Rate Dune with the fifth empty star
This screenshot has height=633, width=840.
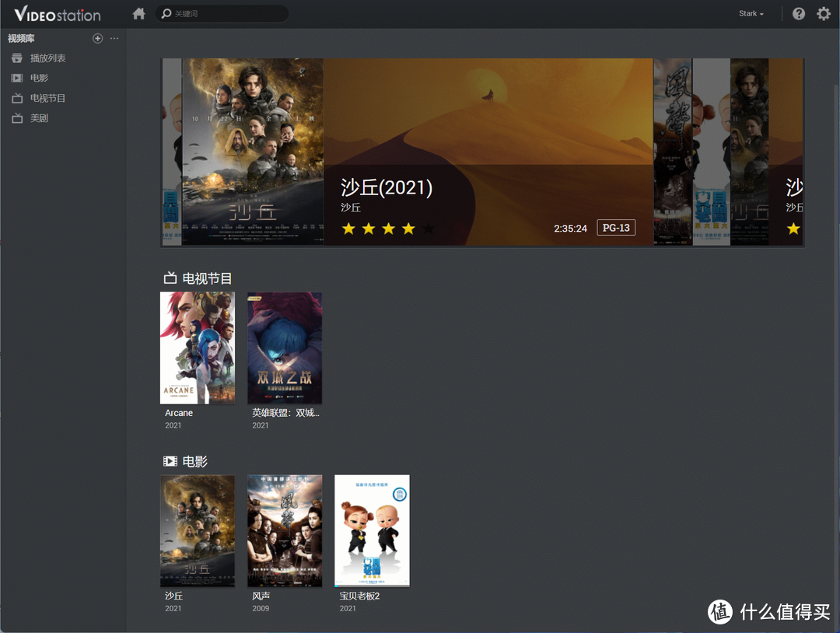pyautogui.click(x=428, y=229)
